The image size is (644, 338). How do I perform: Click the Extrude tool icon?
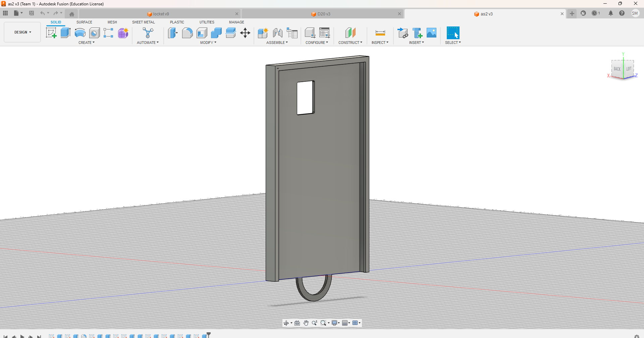click(x=65, y=33)
